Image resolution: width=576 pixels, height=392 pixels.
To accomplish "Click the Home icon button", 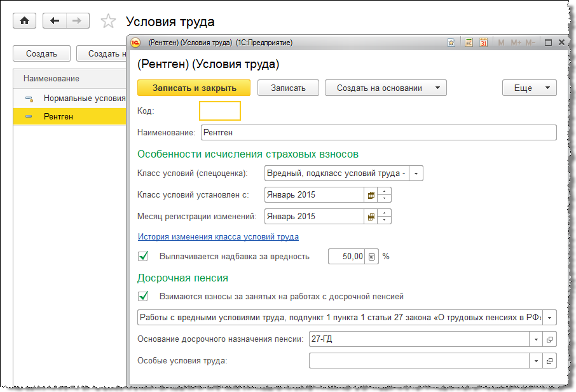I will coord(25,21).
